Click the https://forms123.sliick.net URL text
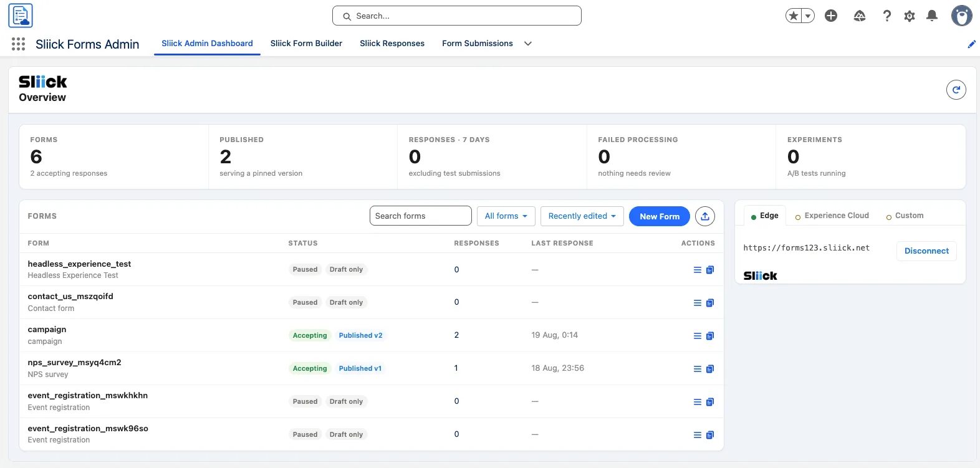 pos(806,248)
